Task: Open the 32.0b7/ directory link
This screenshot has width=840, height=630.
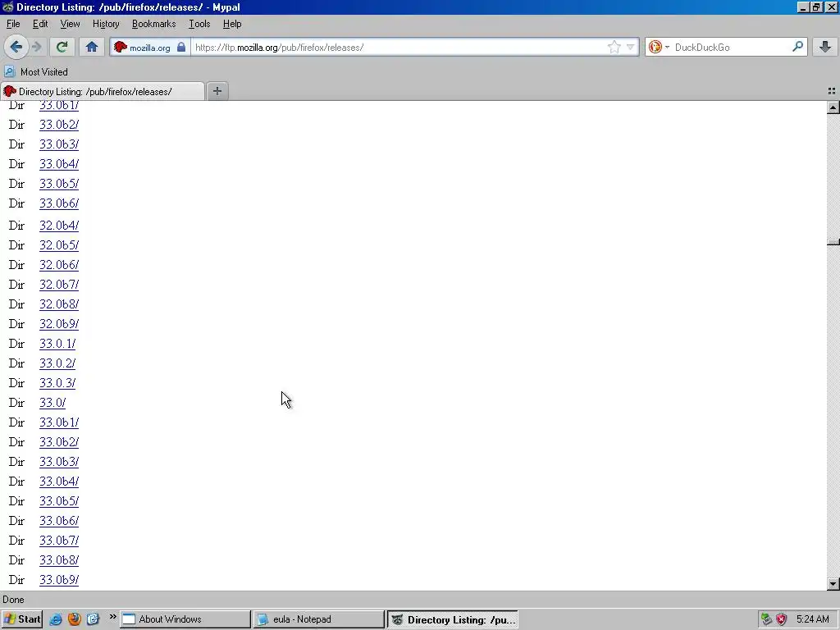Action: pos(59,285)
